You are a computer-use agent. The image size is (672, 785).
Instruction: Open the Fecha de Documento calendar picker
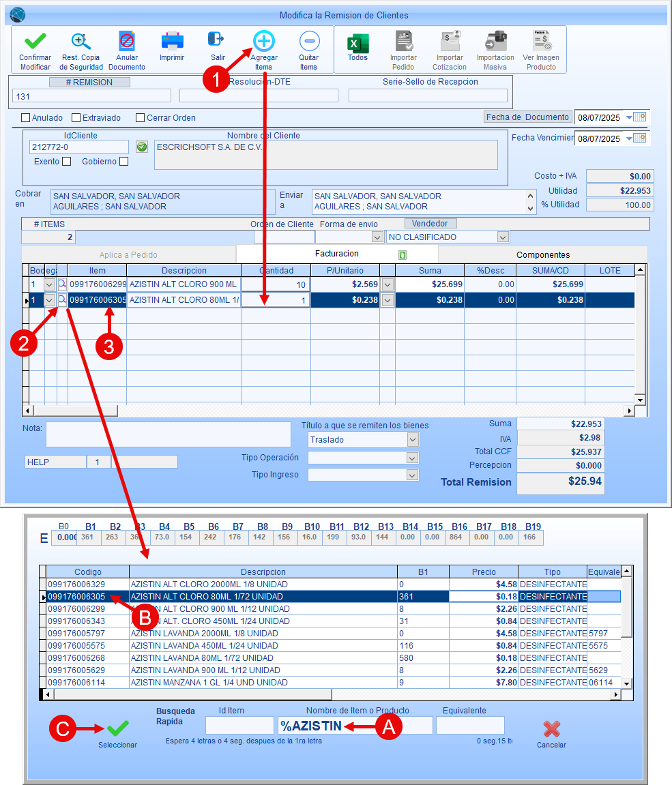point(639,117)
